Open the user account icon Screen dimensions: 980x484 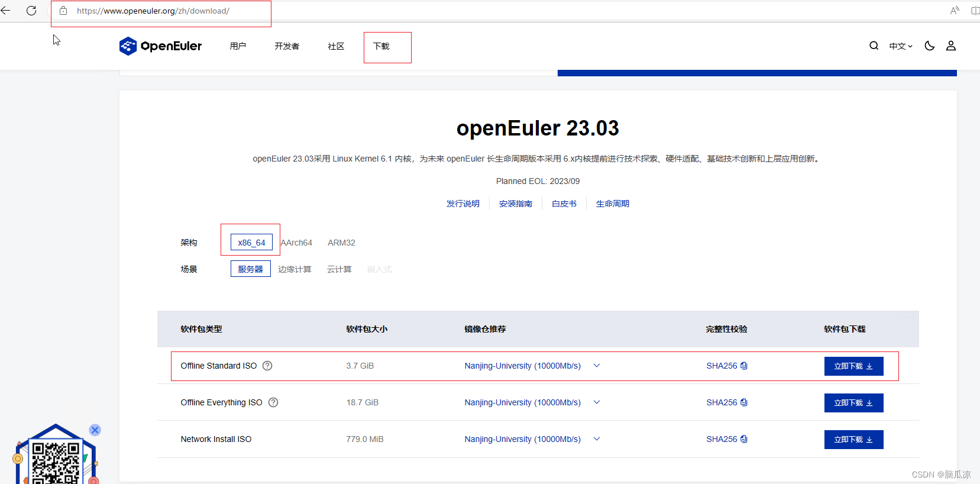951,46
